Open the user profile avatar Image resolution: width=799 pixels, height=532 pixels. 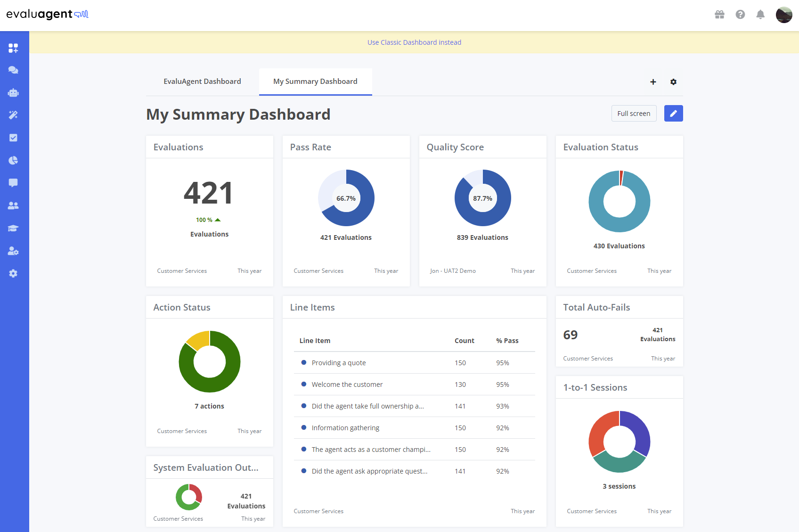tap(784, 15)
